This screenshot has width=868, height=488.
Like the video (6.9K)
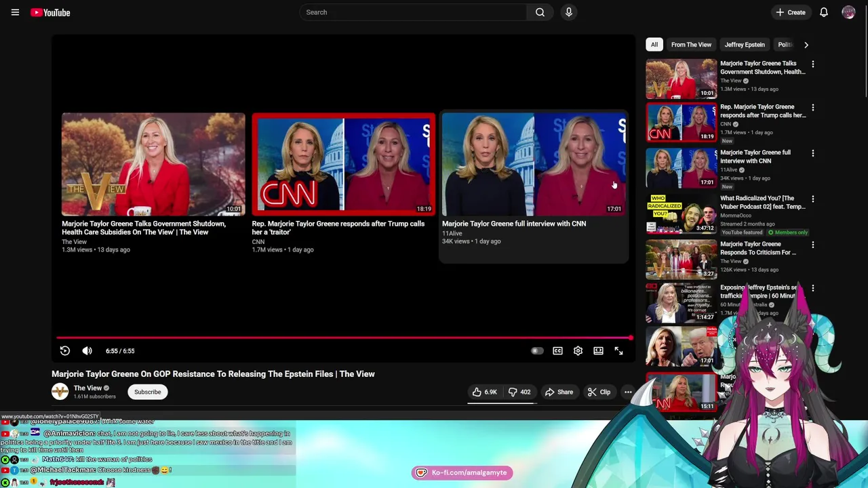pyautogui.click(x=485, y=392)
